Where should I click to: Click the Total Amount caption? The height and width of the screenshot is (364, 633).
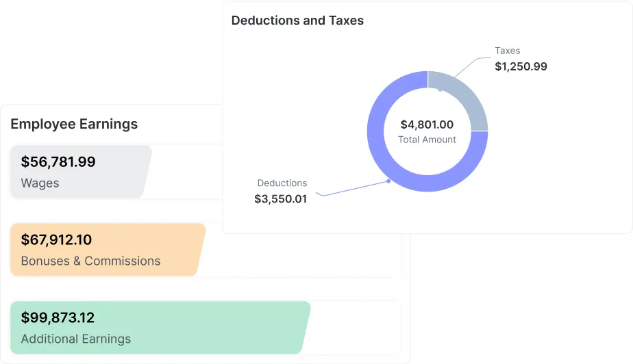click(x=427, y=140)
